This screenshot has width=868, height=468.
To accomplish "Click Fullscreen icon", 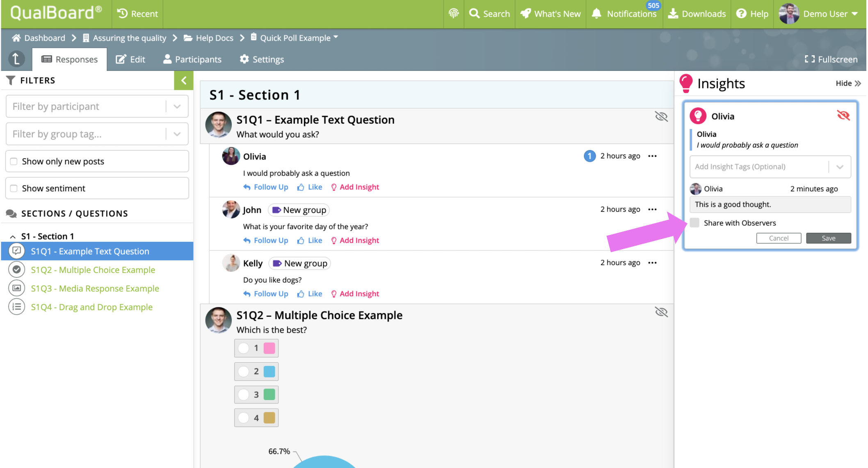I will click(x=809, y=59).
